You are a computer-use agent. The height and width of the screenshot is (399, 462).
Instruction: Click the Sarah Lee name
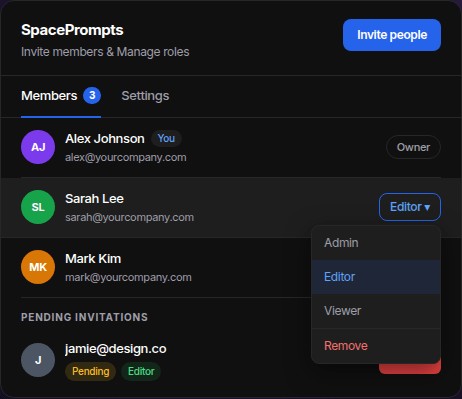pyautogui.click(x=94, y=199)
